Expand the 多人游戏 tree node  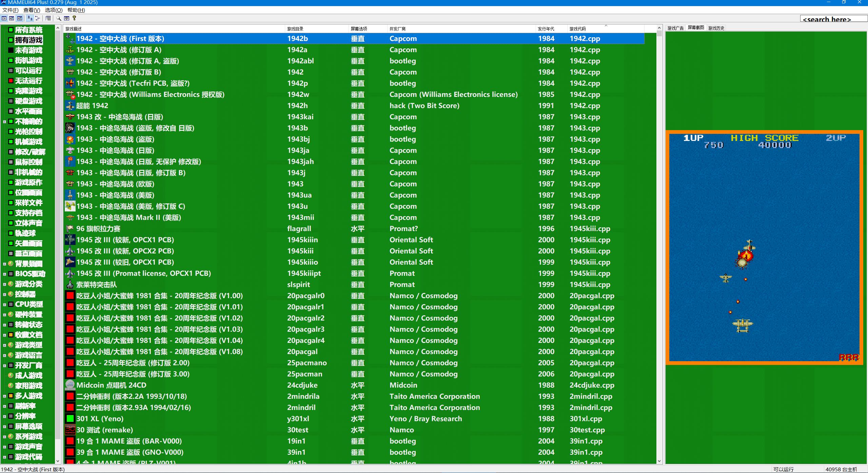[x=4, y=396]
